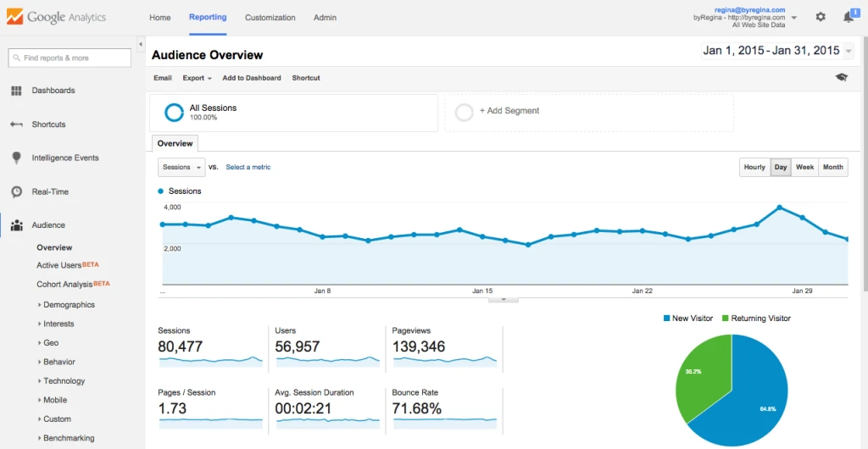Open Dashboards in the sidebar
Screen dimensions: 868x449
coord(53,91)
